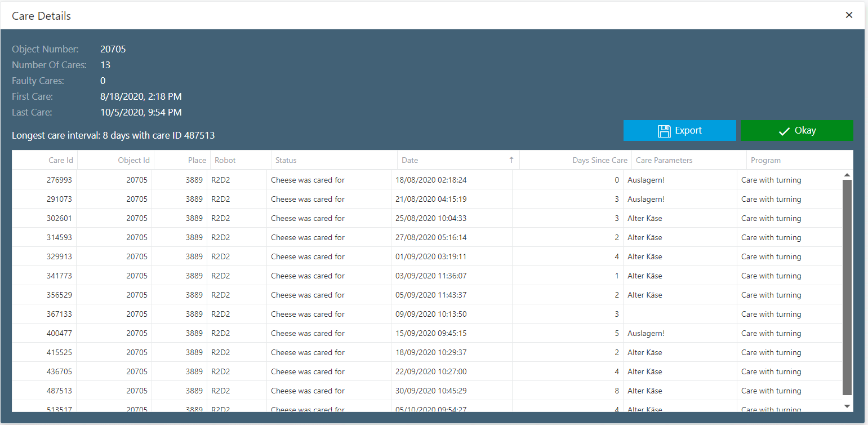868x425 pixels.
Task: Click the 09/09/2020 10:13:50 date cell
Action: (431, 314)
